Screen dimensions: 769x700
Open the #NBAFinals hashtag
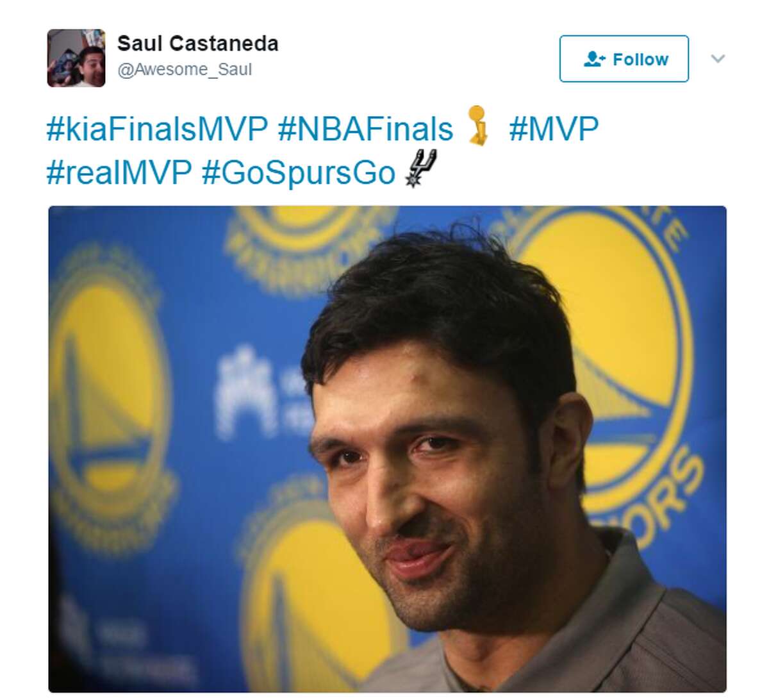click(x=365, y=129)
